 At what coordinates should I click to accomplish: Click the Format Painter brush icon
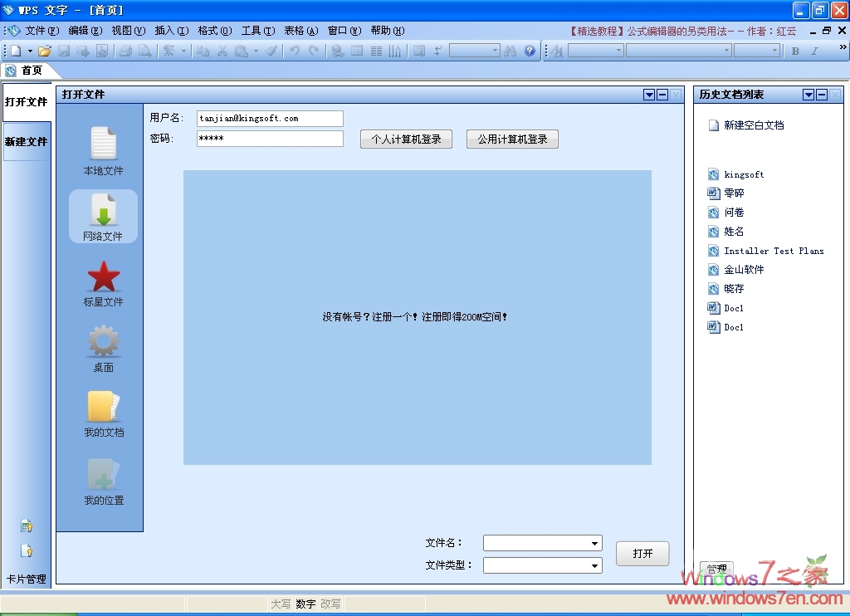[x=271, y=51]
